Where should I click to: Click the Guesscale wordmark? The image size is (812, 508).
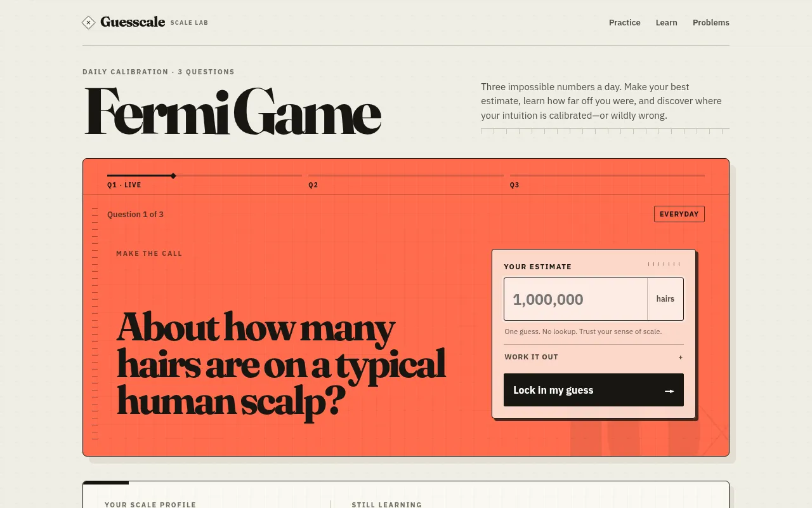click(x=133, y=22)
